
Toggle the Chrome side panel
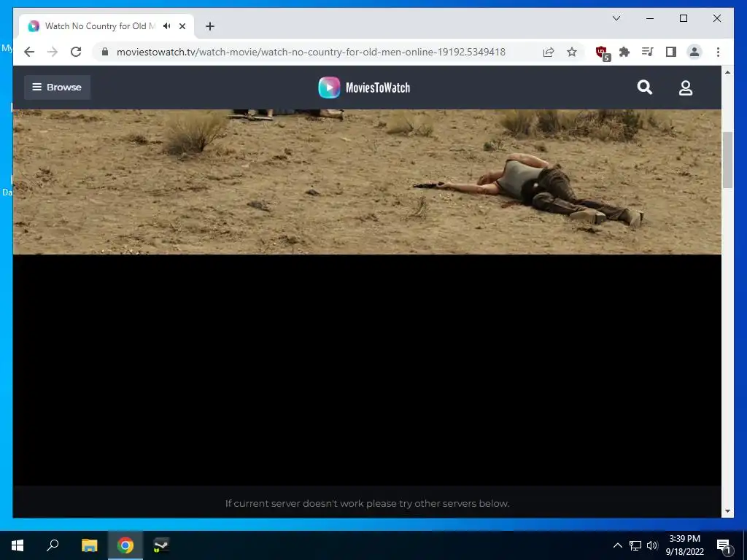[x=671, y=52]
